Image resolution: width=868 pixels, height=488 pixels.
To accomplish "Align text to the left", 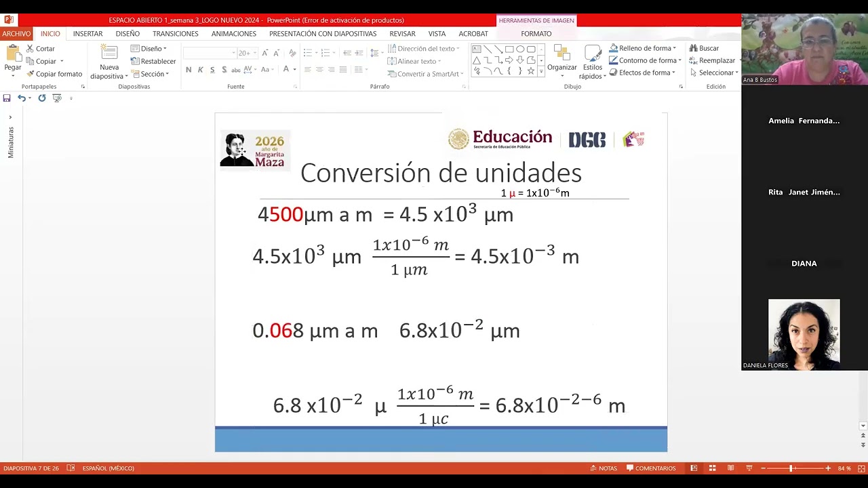I will 308,70.
